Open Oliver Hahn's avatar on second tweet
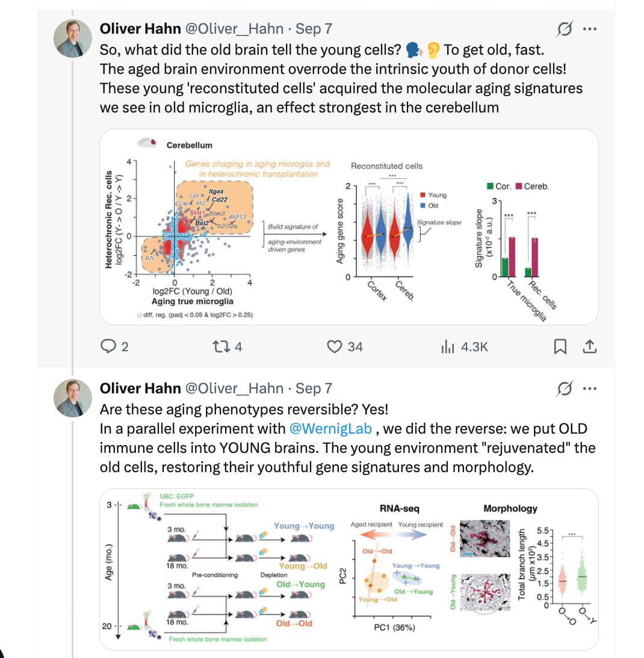This screenshot has width=644, height=658. click(73, 398)
